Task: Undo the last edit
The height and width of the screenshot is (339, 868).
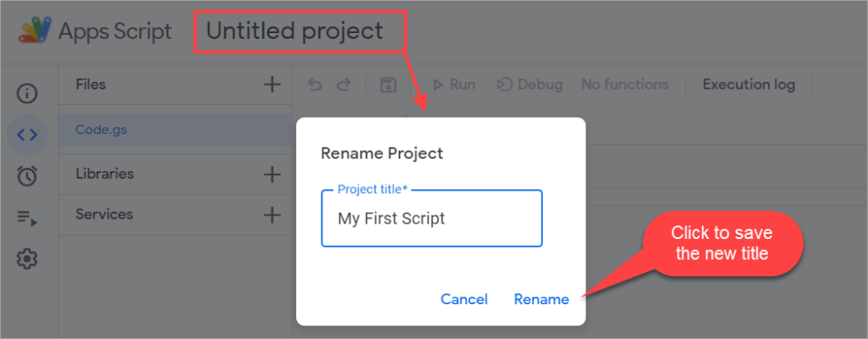Action: click(315, 85)
